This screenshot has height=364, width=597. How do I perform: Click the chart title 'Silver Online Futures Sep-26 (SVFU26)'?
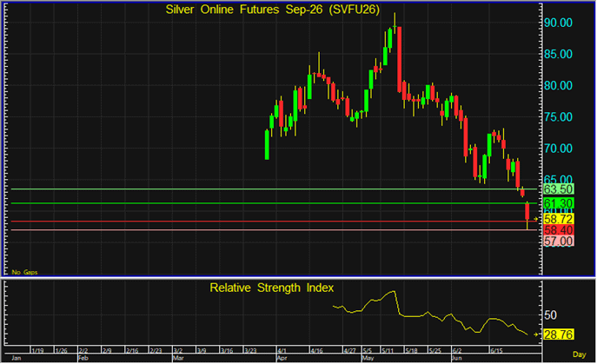(272, 10)
